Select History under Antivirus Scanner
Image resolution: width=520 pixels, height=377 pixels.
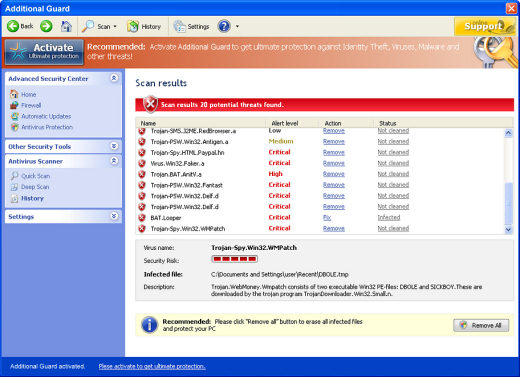click(32, 198)
